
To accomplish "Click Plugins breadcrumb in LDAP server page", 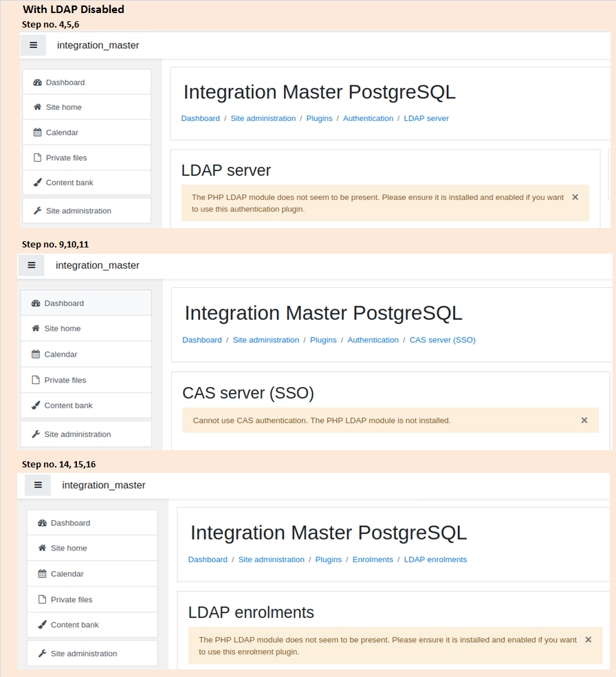I will 319,118.
